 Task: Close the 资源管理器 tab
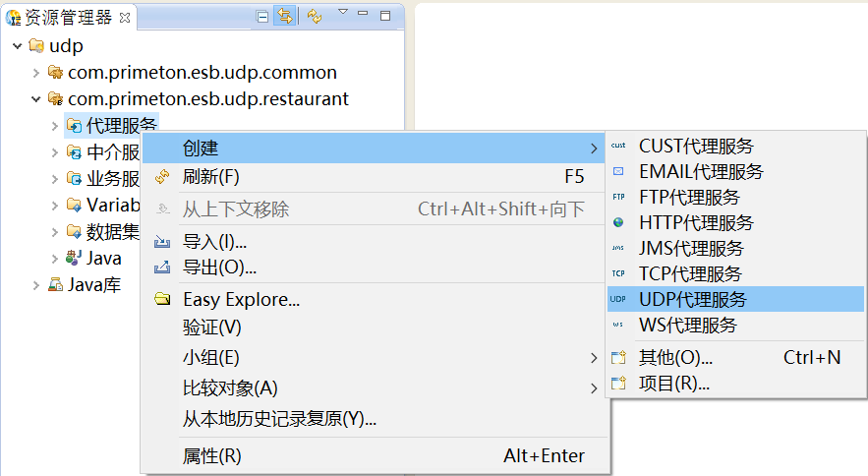click(125, 17)
